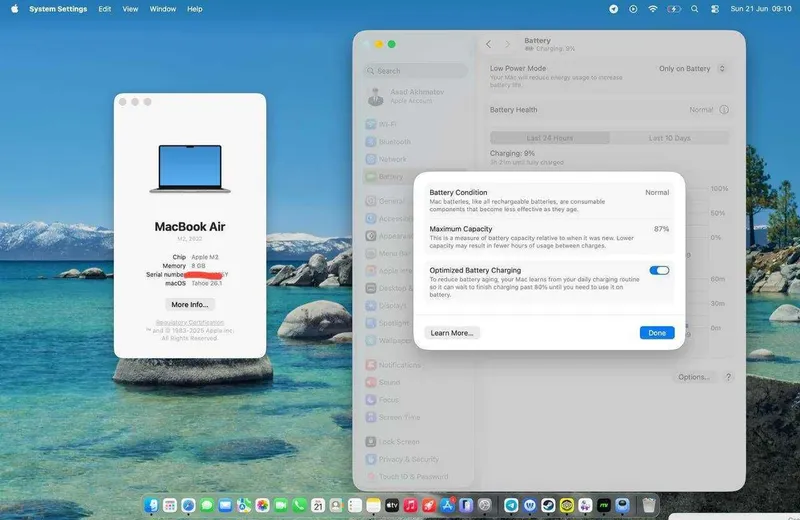Open FaceTime from the Dock
Viewport: 800px width, 520px height.
tap(281, 505)
